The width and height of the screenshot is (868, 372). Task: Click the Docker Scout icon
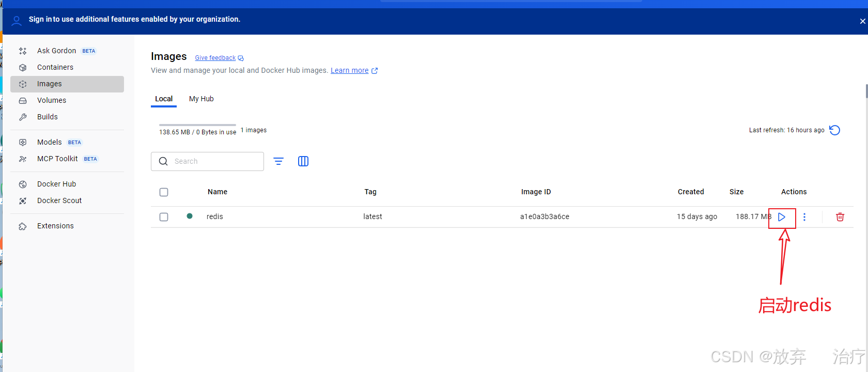[x=23, y=200]
